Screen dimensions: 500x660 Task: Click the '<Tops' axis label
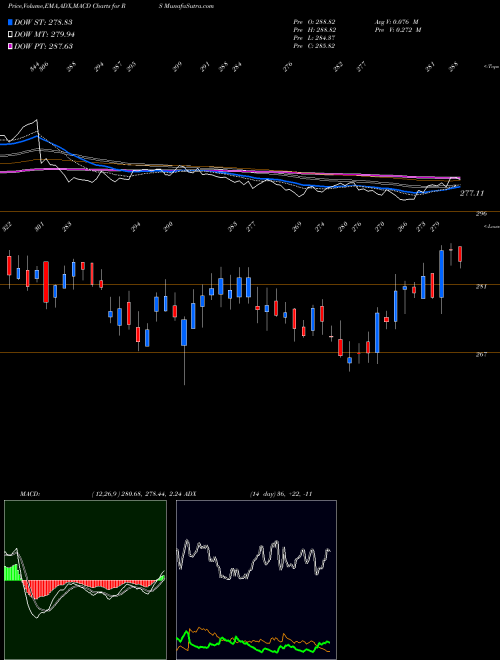[x=491, y=67]
